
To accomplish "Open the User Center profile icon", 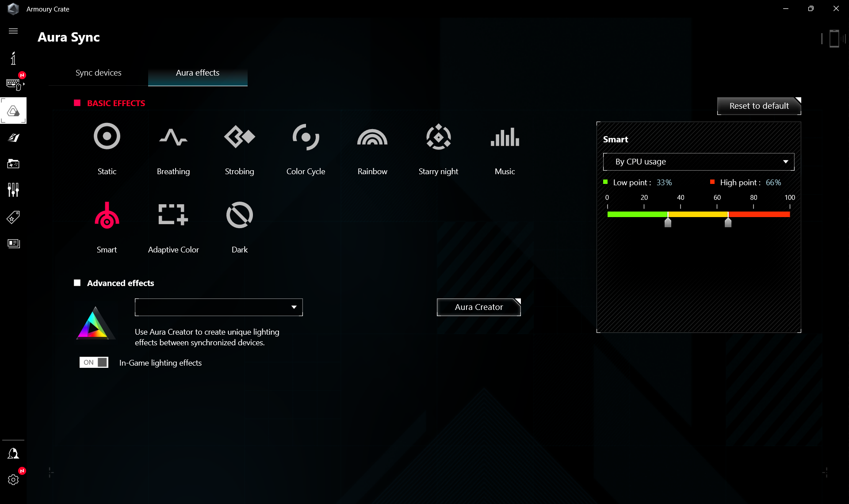I will 13,453.
